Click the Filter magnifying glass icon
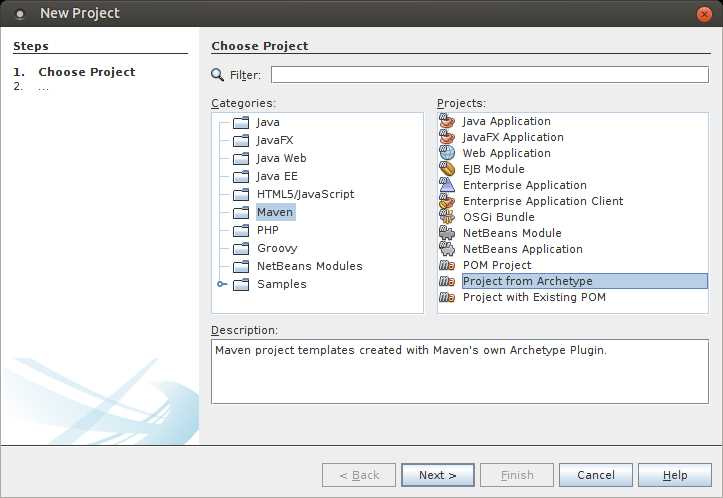The height and width of the screenshot is (498, 723). 217,75
